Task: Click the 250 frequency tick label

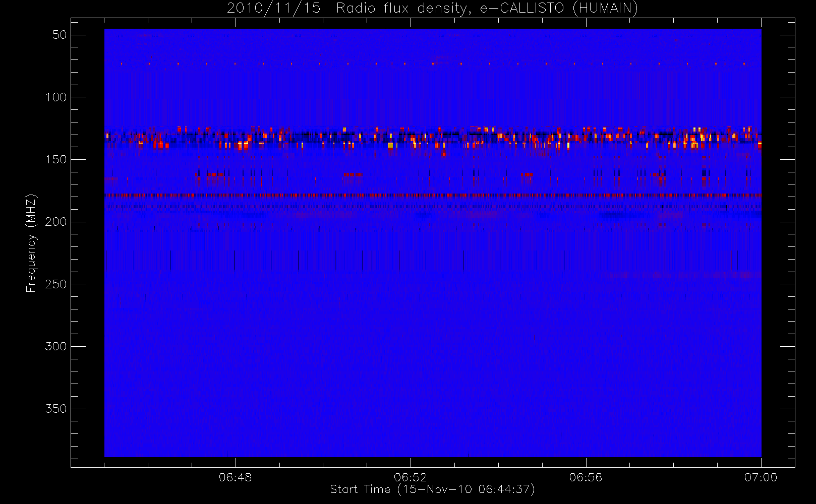Action: [56, 284]
